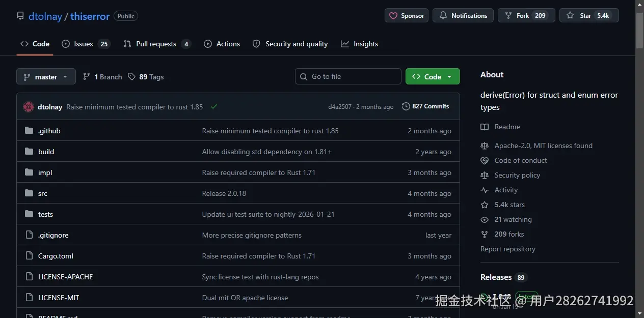
Task: View the 5.4k stars link
Action: (503, 205)
